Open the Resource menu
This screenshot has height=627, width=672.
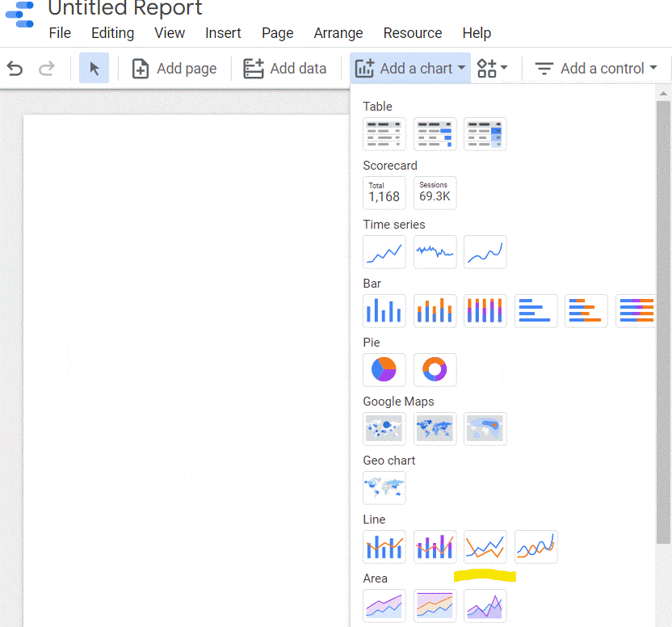[412, 33]
